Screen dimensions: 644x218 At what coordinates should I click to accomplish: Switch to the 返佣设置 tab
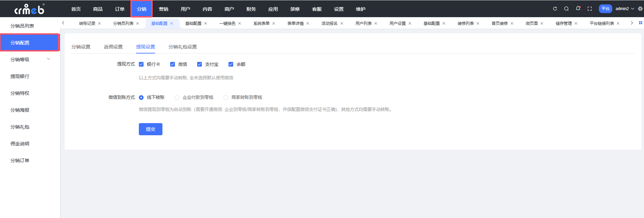click(113, 47)
